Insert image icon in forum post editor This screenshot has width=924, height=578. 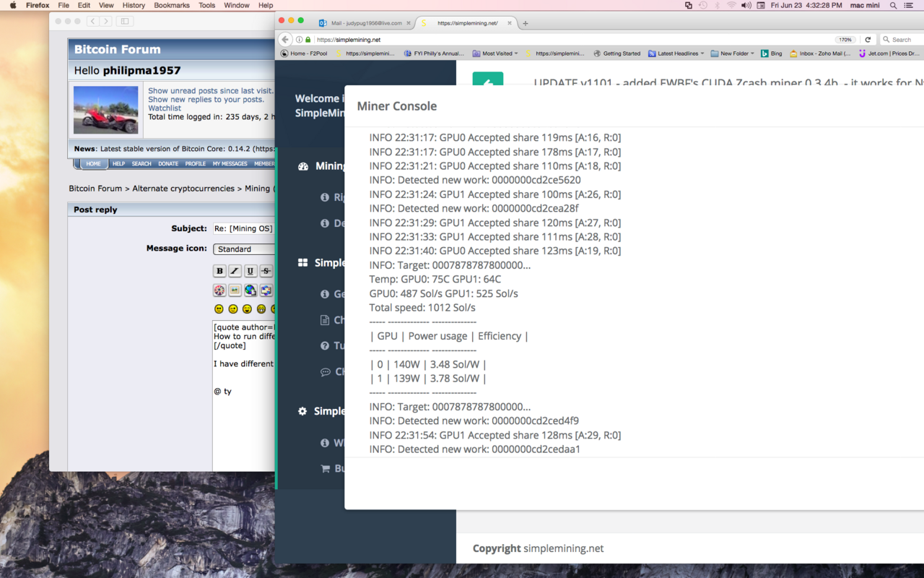(x=235, y=290)
